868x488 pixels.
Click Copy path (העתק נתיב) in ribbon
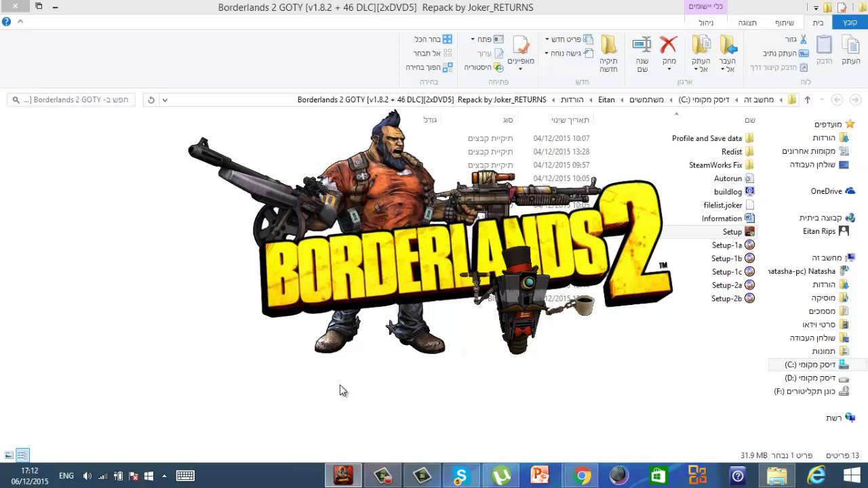[785, 54]
